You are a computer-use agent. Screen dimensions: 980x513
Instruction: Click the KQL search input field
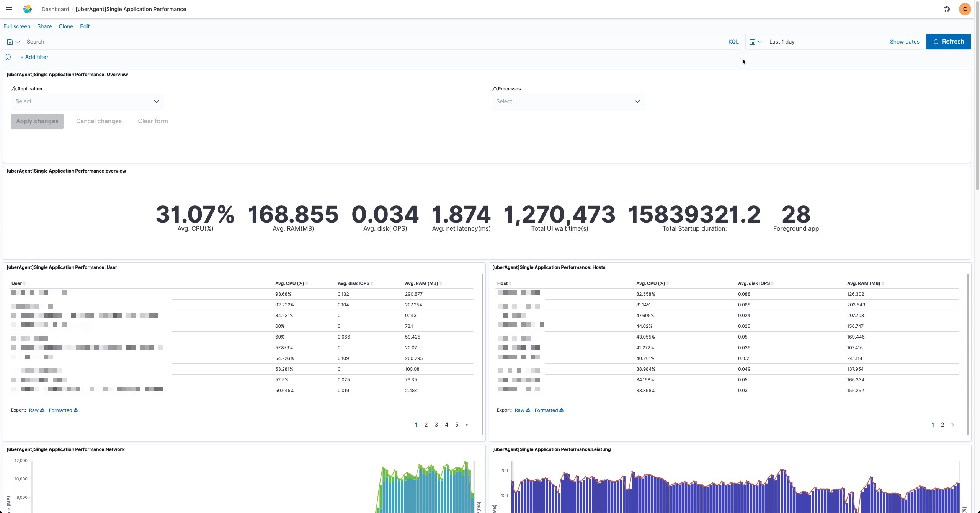tap(375, 42)
